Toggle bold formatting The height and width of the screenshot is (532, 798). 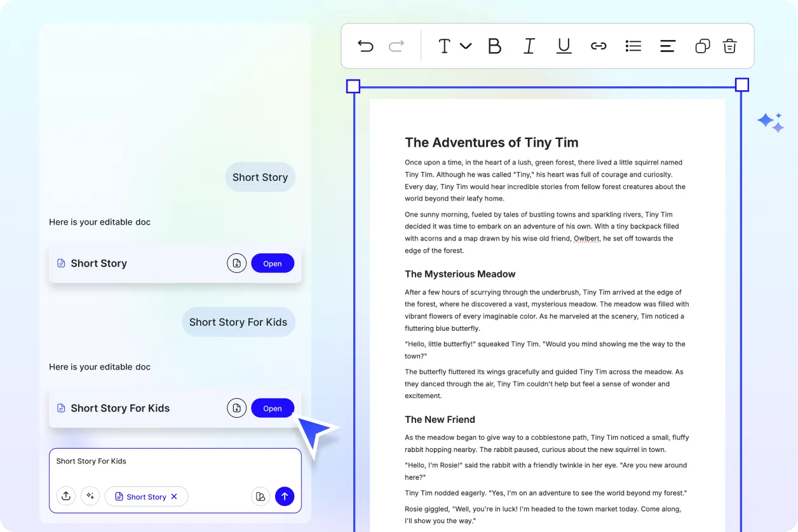[x=494, y=46]
